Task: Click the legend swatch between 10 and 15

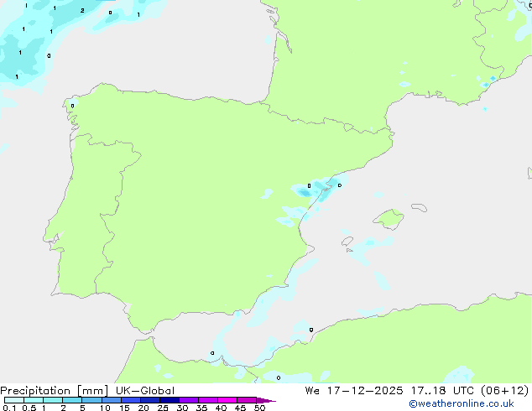Action: click(112, 400)
